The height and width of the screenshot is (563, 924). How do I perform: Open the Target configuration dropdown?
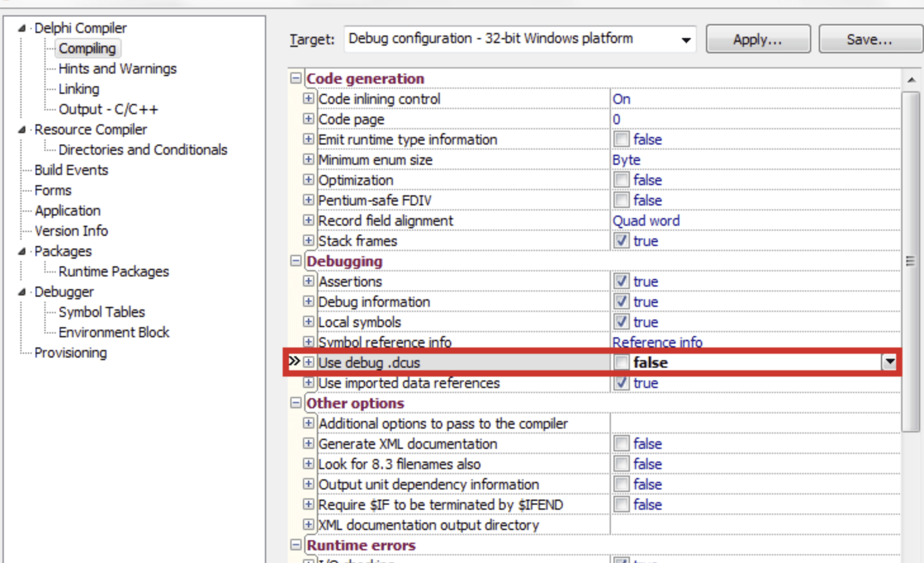pos(686,39)
